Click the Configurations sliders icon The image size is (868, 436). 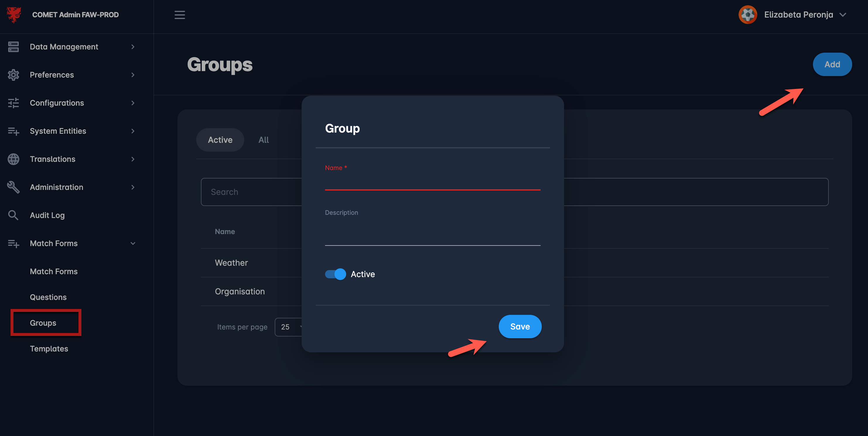coord(13,103)
